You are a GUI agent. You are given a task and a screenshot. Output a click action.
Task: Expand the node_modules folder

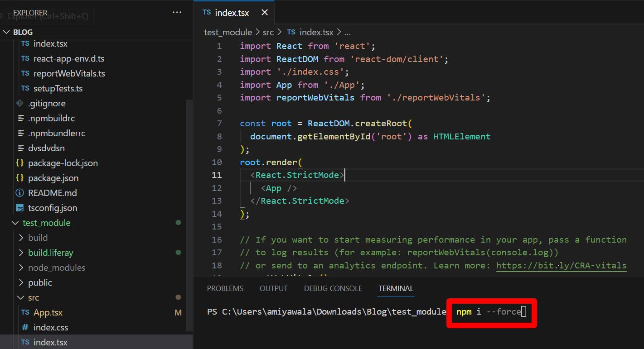[57, 268]
